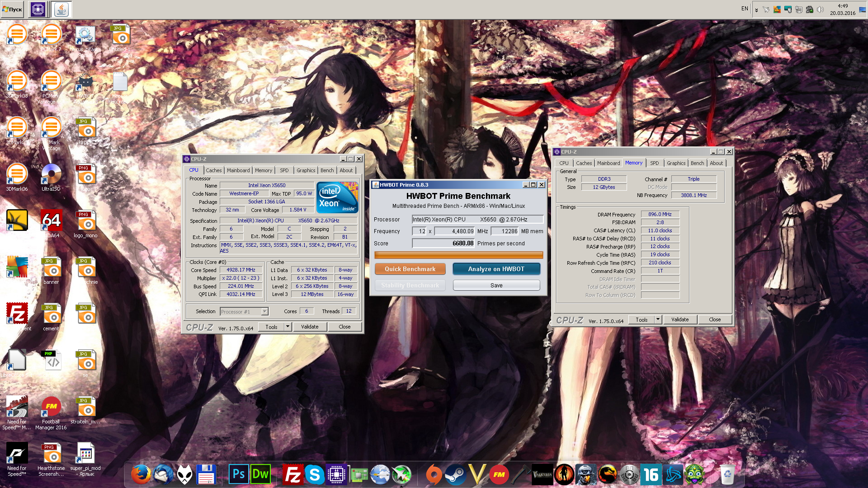This screenshot has width=868, height=488.
Task: Open the FileZilla client desktop shortcut
Action: tap(17, 316)
